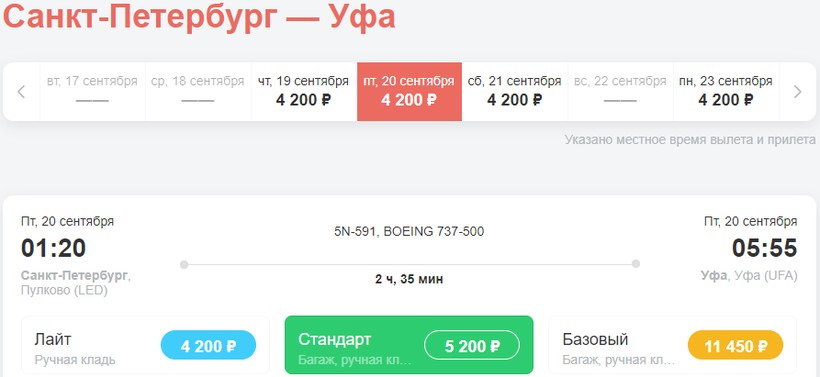Select Saturday 21 September date tab
Viewport: 820px width, 377px height.
(515, 92)
